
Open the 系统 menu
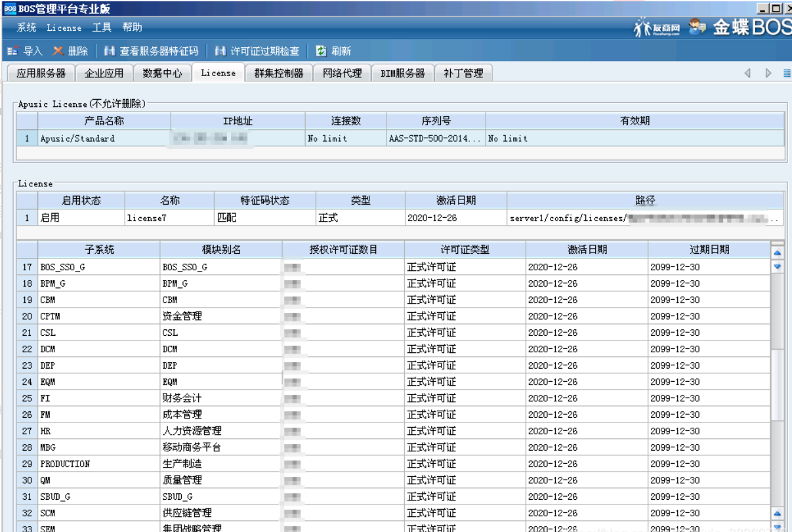(x=26, y=28)
